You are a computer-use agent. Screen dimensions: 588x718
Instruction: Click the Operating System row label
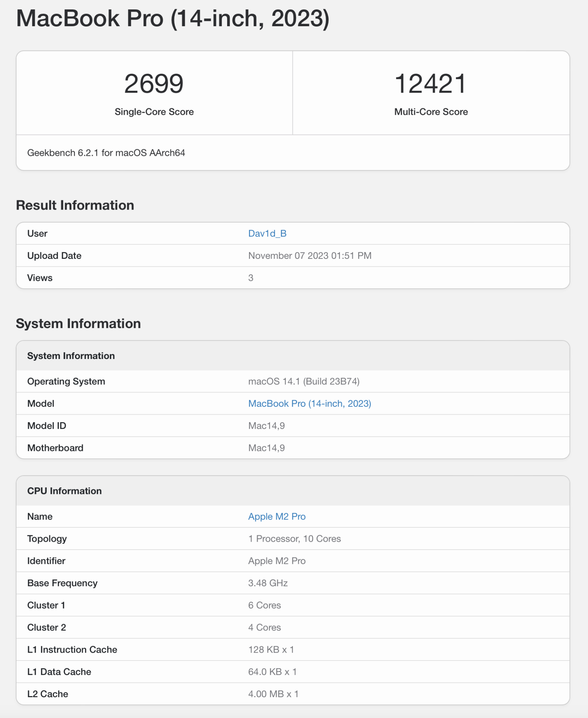click(x=66, y=381)
